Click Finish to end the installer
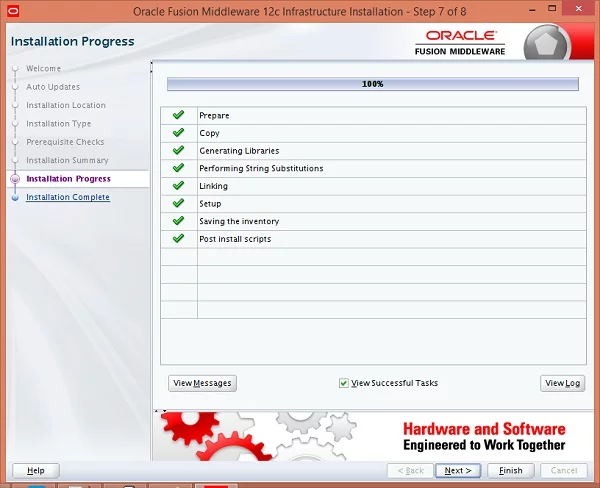This screenshot has height=488, width=600. [511, 471]
